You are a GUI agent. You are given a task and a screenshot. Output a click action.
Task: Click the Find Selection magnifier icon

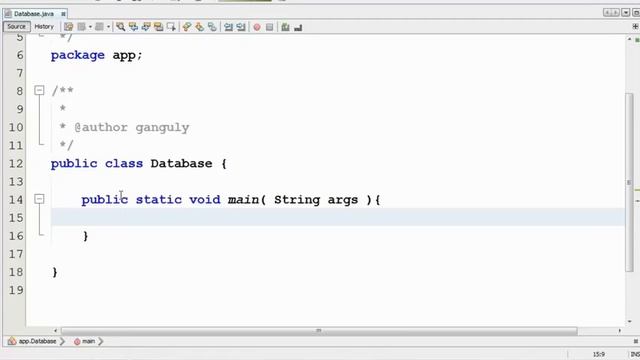[120, 27]
